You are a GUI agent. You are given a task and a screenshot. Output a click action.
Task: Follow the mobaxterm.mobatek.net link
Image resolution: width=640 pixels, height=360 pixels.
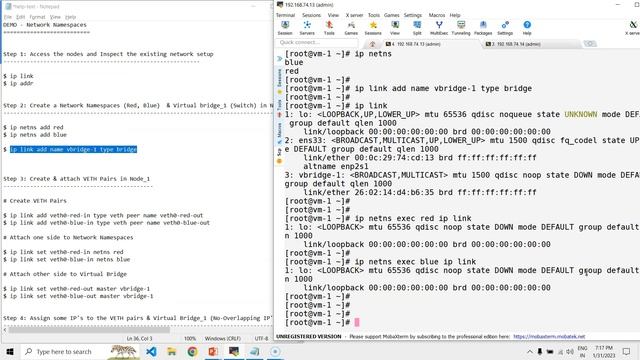(549, 337)
